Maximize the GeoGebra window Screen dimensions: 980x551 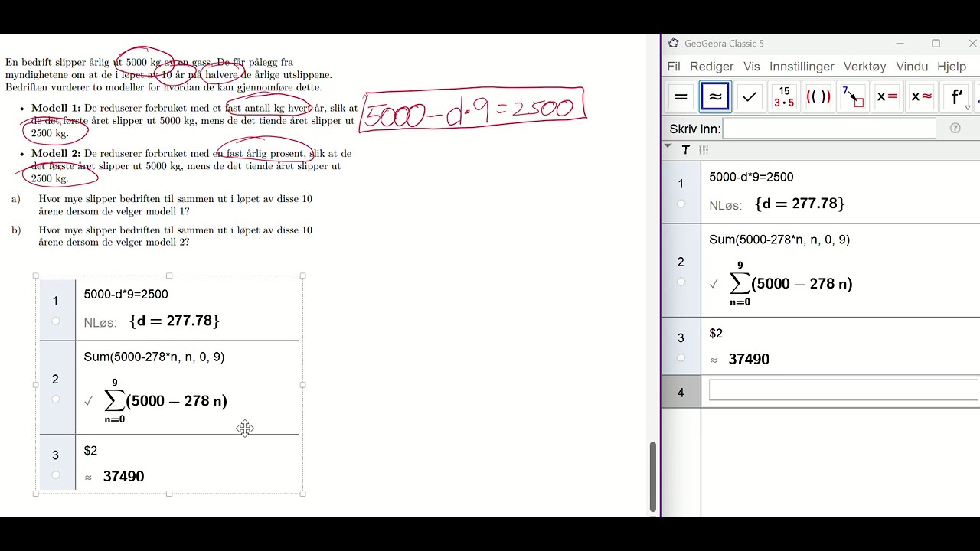[x=936, y=44]
